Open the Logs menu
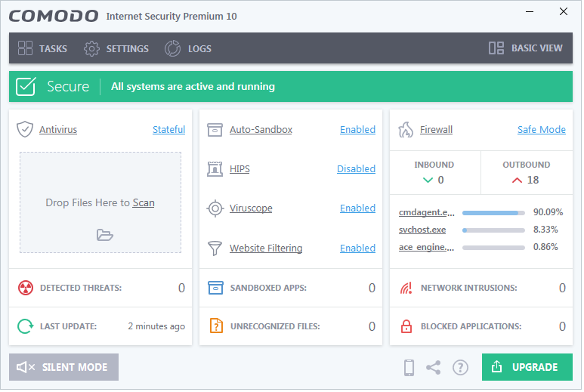584x392 pixels. click(189, 49)
